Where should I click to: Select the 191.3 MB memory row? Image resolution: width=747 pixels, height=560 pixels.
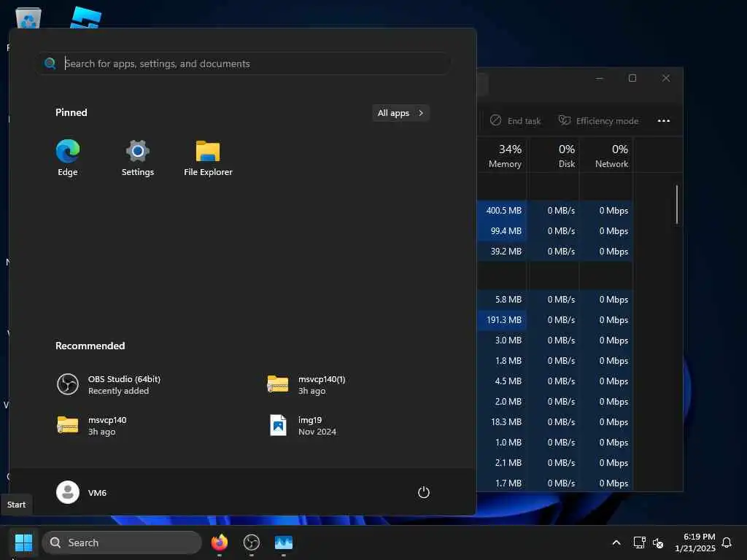(555, 319)
